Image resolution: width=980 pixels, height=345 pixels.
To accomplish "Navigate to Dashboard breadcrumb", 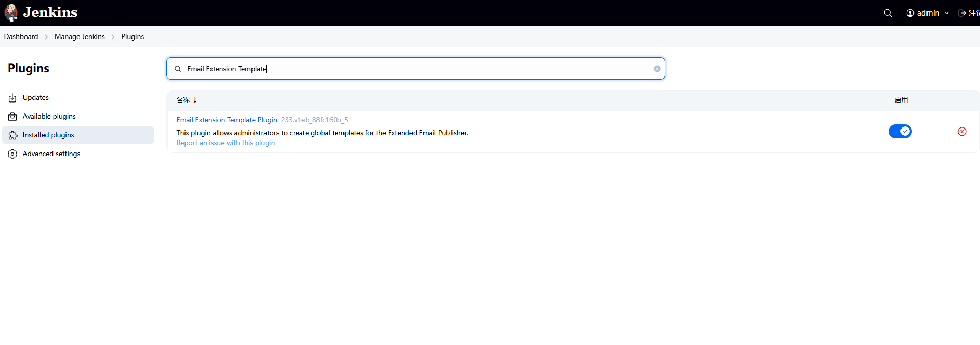I will [x=21, y=37].
